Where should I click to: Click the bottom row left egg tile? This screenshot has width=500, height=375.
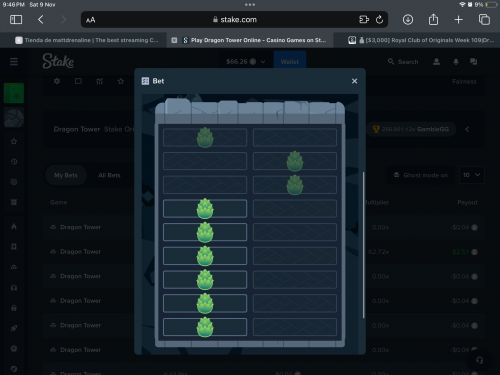coord(205,327)
